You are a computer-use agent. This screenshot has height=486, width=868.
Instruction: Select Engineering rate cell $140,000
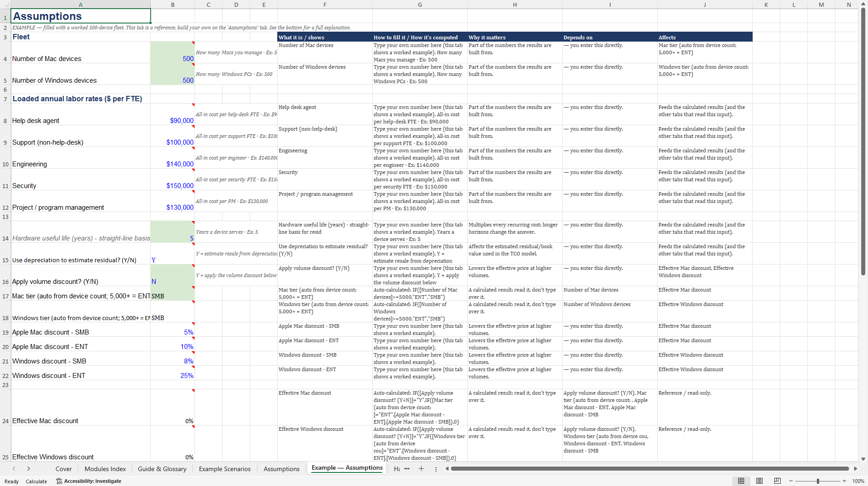coord(172,158)
